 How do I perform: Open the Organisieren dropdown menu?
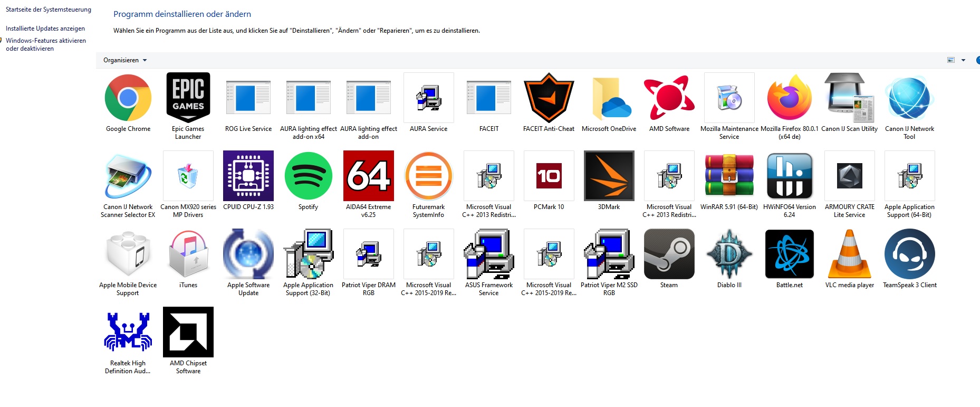[x=125, y=60]
